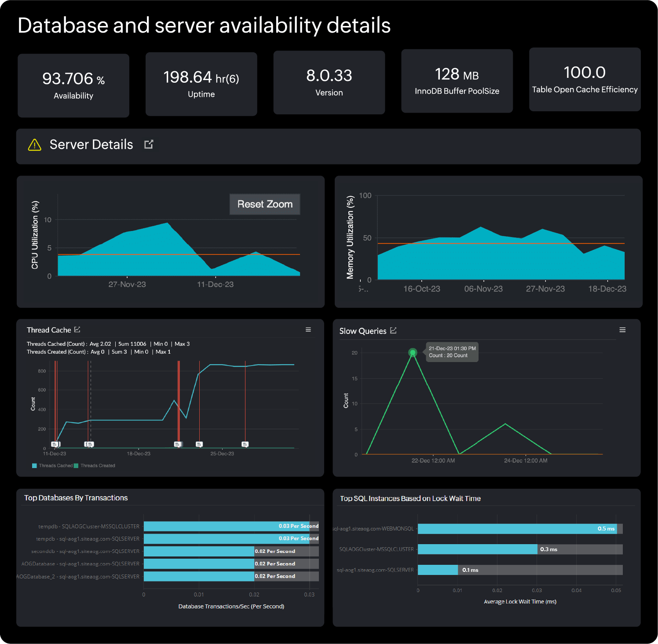
Task: Click the Thread Cache trend chart icon
Action: coord(78,329)
